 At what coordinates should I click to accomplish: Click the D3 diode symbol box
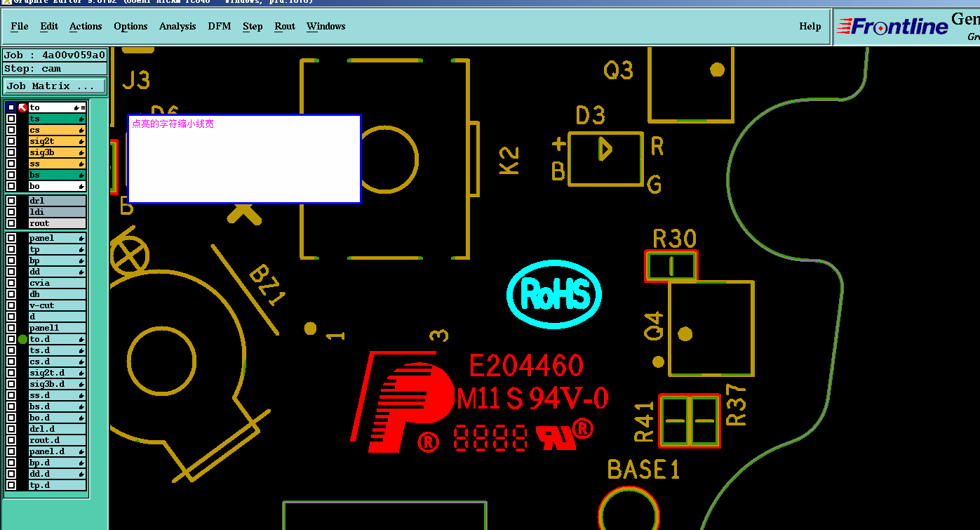(x=605, y=159)
